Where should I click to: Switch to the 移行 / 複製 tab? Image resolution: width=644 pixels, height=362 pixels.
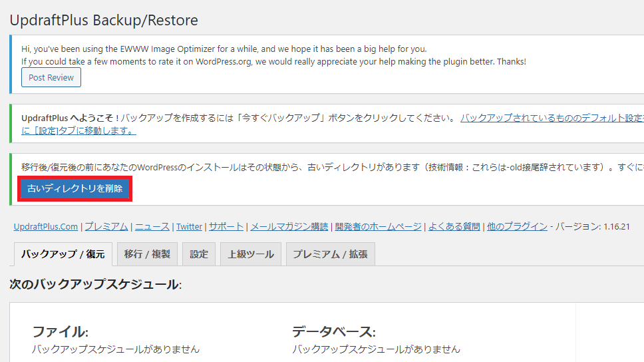click(147, 254)
